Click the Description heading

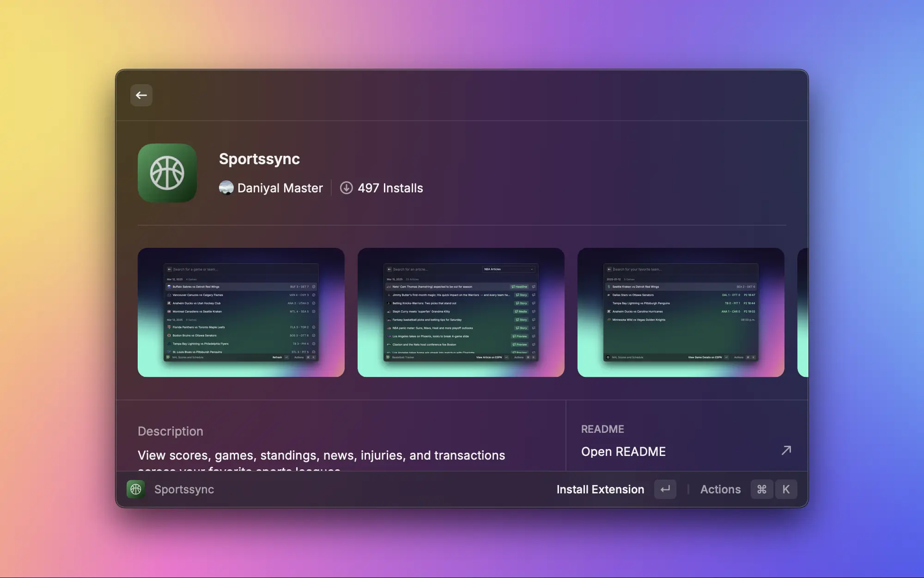(x=170, y=431)
